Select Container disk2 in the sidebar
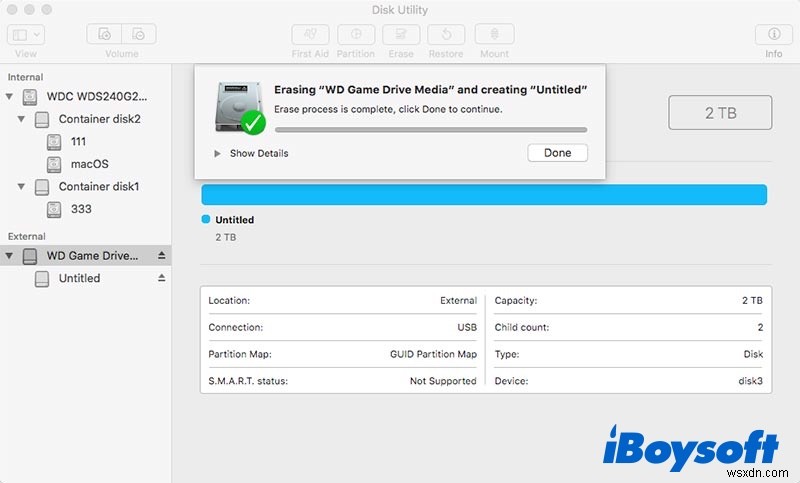The height and width of the screenshot is (483, 800). 86,119
